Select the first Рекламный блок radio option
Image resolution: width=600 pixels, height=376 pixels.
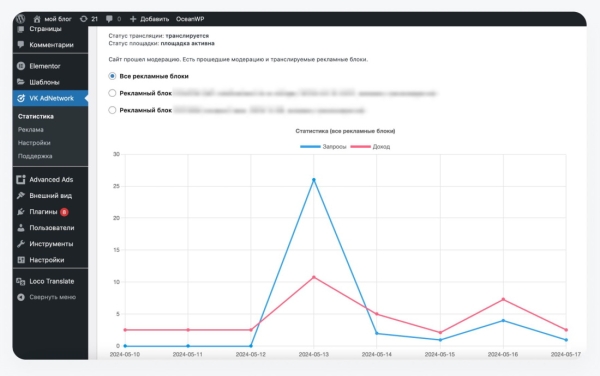112,93
